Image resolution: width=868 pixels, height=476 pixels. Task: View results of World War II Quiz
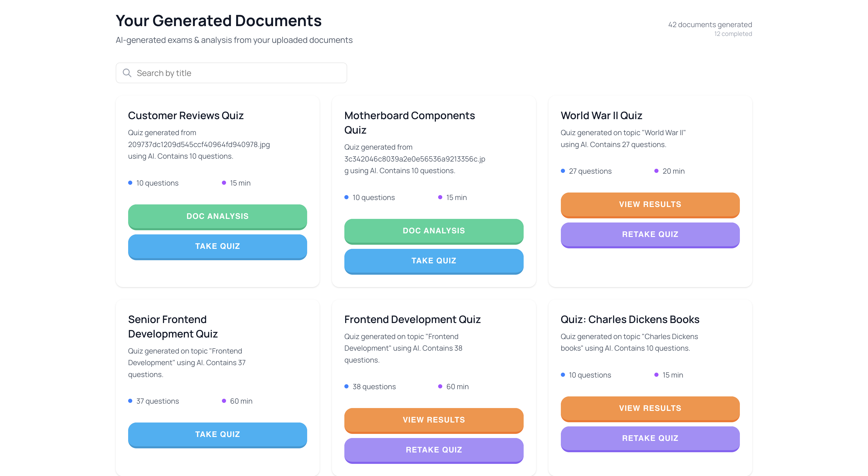click(x=650, y=205)
